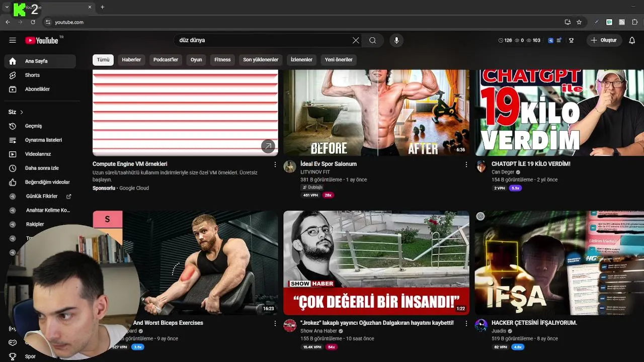Clear the search box with the X icon
This screenshot has height=362, width=644.
(356, 40)
